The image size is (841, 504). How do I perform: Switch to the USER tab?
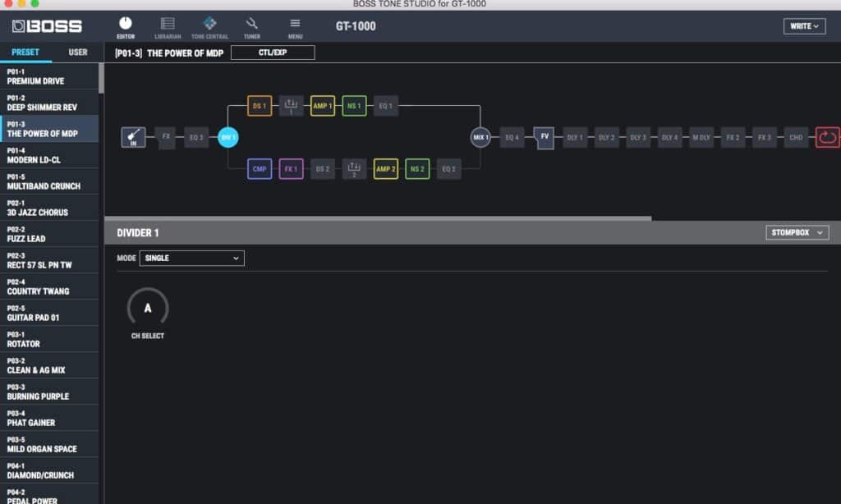(x=78, y=52)
